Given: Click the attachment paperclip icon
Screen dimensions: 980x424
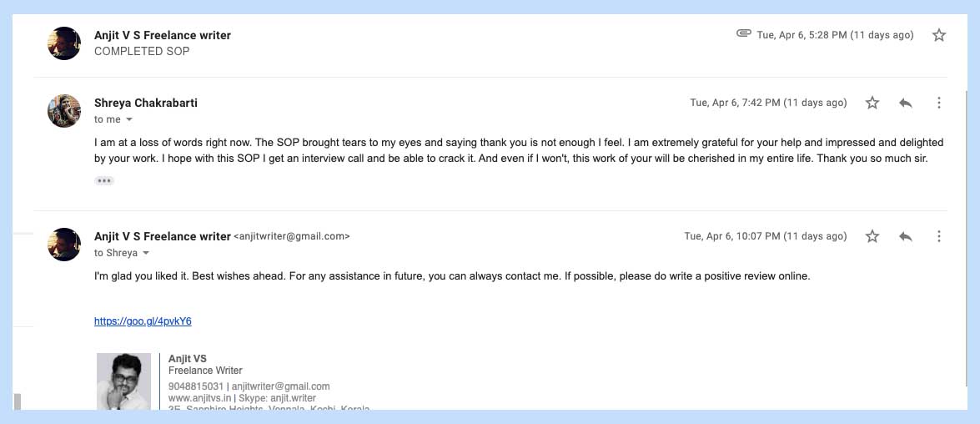Looking at the screenshot, I should click(x=743, y=34).
